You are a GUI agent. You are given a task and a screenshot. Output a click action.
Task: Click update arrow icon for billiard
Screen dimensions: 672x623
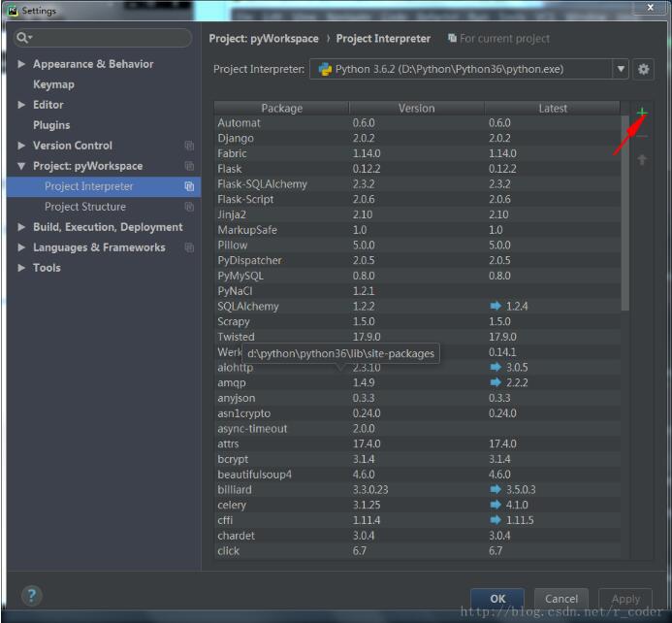496,489
